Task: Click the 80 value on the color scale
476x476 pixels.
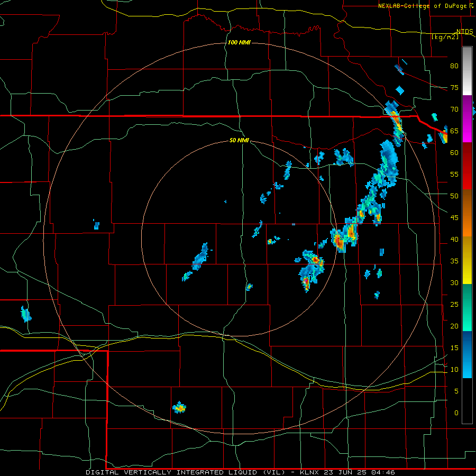Action: tap(454, 66)
